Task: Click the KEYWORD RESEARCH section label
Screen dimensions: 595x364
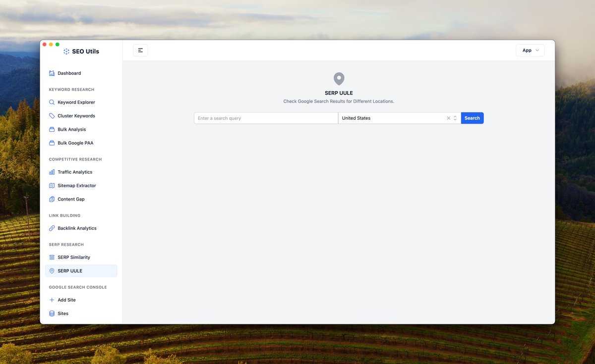Action: (x=71, y=90)
